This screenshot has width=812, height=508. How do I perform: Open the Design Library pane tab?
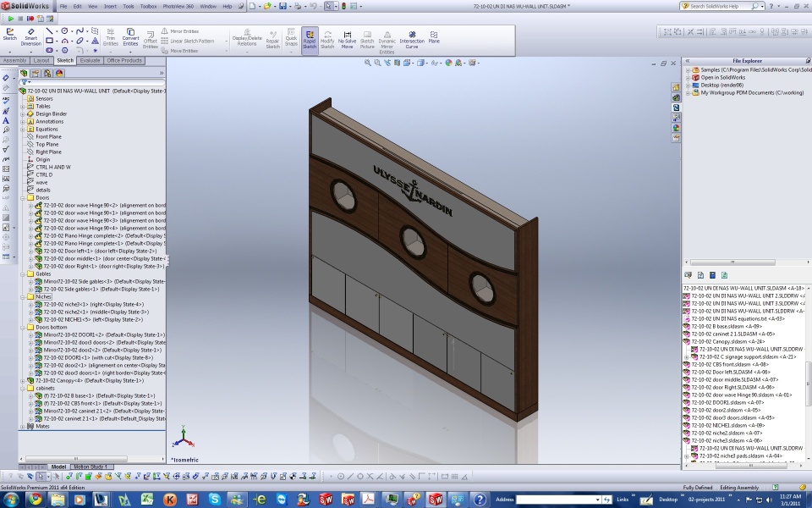(x=676, y=97)
